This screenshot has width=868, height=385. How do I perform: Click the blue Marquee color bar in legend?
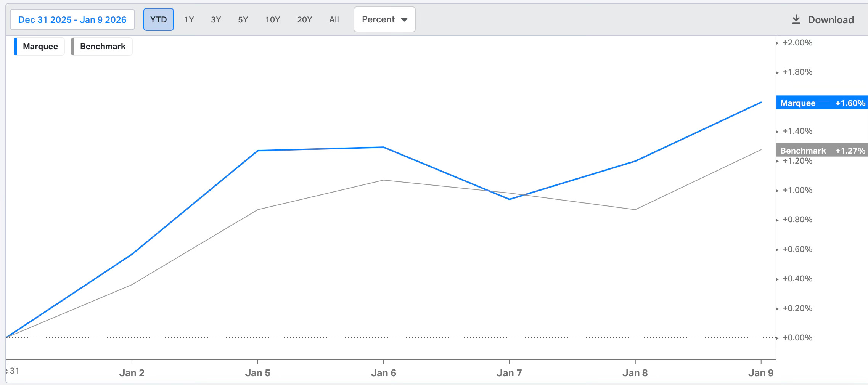[15, 47]
